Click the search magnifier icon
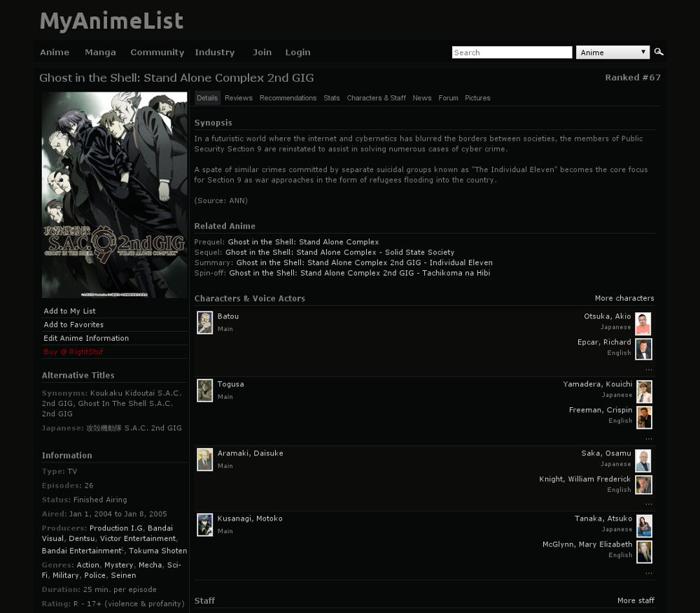This screenshot has height=613, width=700. point(659,52)
